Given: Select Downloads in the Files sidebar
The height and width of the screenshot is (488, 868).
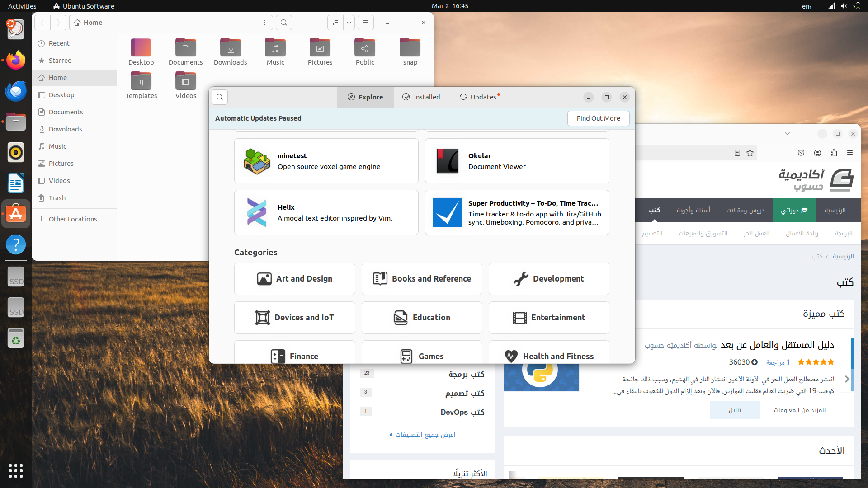Looking at the screenshot, I should pyautogui.click(x=65, y=129).
